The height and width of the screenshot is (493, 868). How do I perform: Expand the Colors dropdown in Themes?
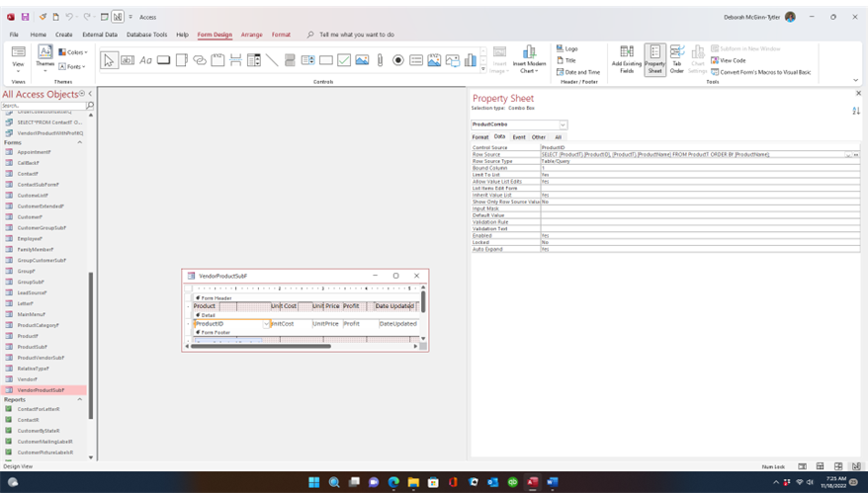click(73, 52)
